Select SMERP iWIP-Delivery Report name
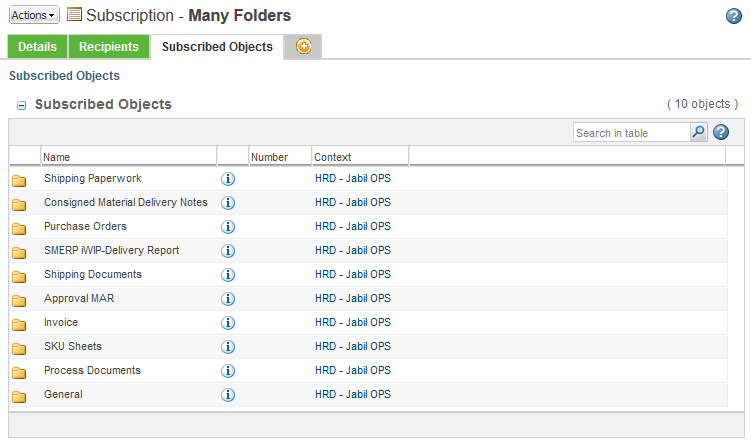 point(111,250)
